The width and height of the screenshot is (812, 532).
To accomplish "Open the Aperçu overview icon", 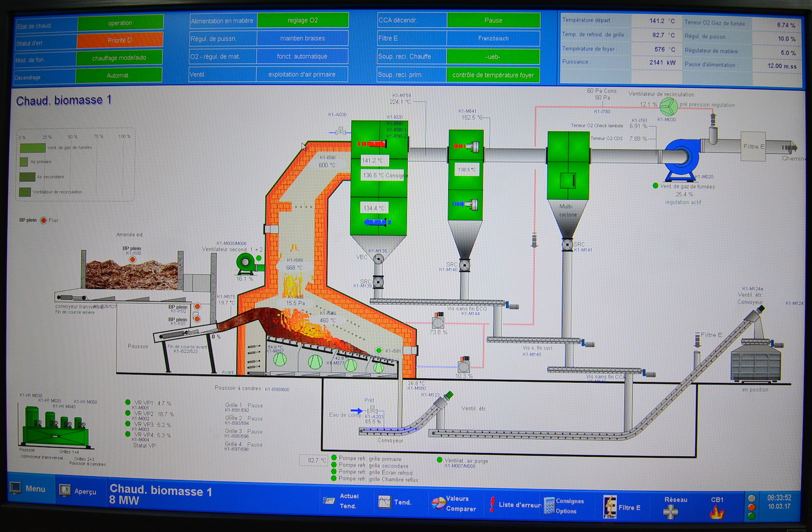I will click(65, 490).
